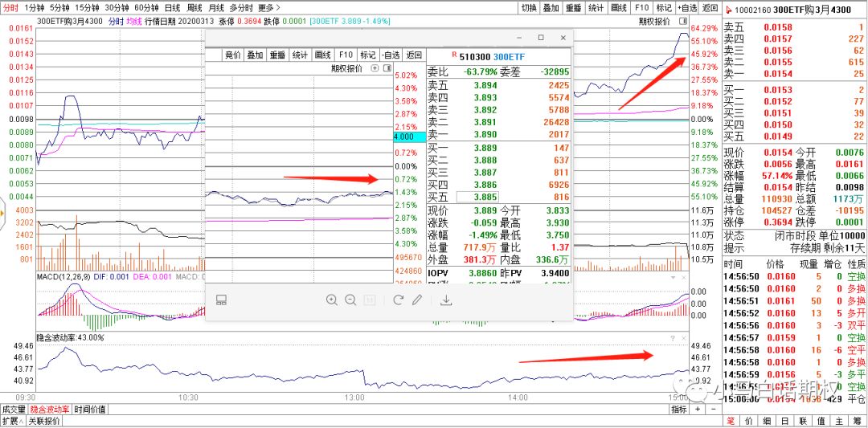Select the 日 tab at bottom right
The width and height of the screenshot is (868, 428).
[785, 422]
